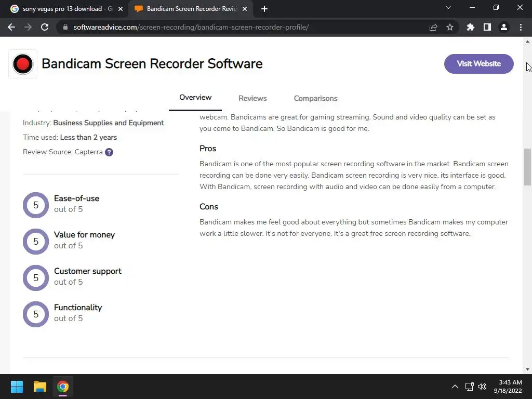Viewport: 532px width, 399px height.
Task: Show hidden system tray icons chevron
Action: (455, 387)
